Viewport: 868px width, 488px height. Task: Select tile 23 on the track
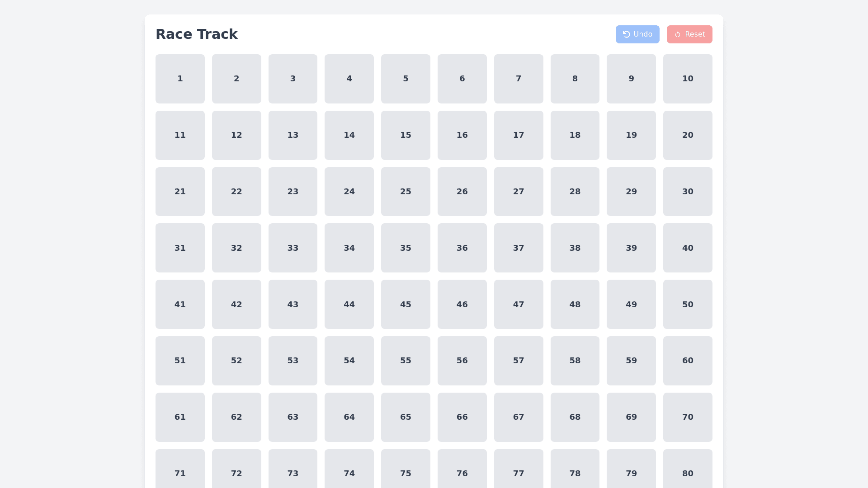click(292, 192)
